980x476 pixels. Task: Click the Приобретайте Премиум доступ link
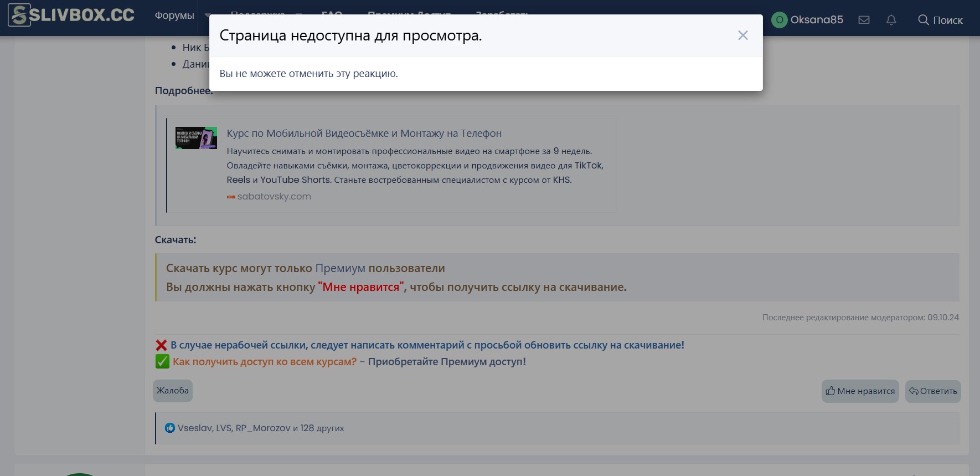(x=446, y=362)
